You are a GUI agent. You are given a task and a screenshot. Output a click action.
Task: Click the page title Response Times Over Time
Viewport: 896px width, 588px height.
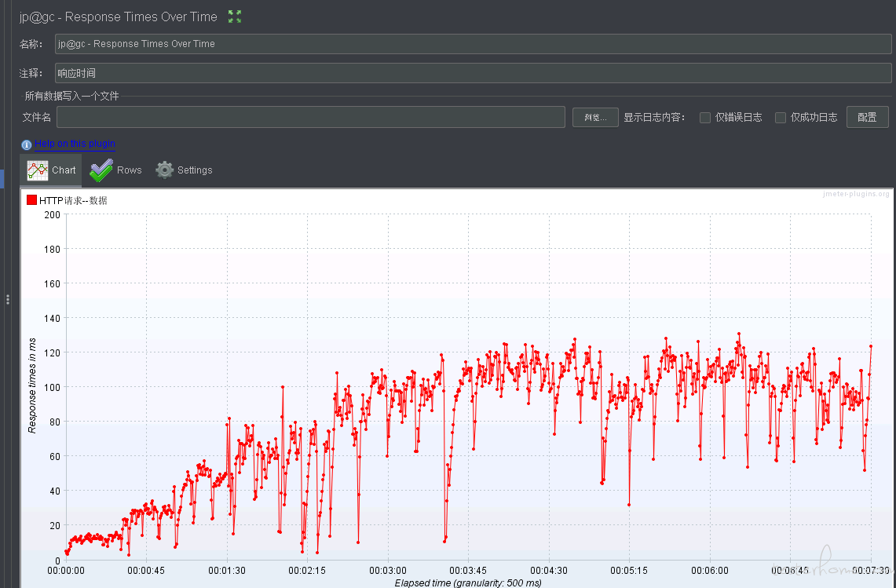[x=119, y=17]
